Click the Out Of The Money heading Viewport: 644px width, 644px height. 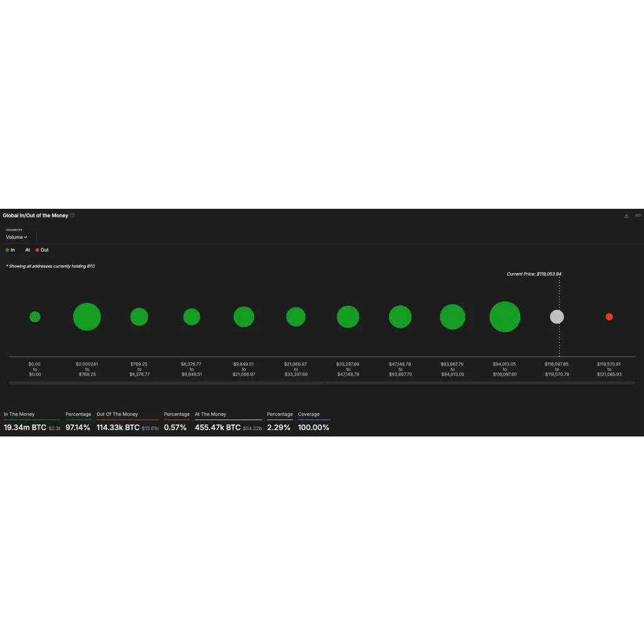click(x=117, y=414)
